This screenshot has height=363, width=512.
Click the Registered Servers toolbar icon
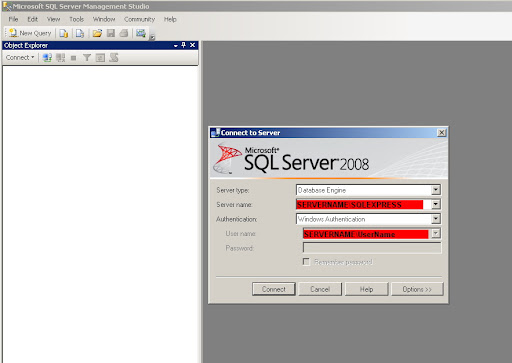click(141, 33)
